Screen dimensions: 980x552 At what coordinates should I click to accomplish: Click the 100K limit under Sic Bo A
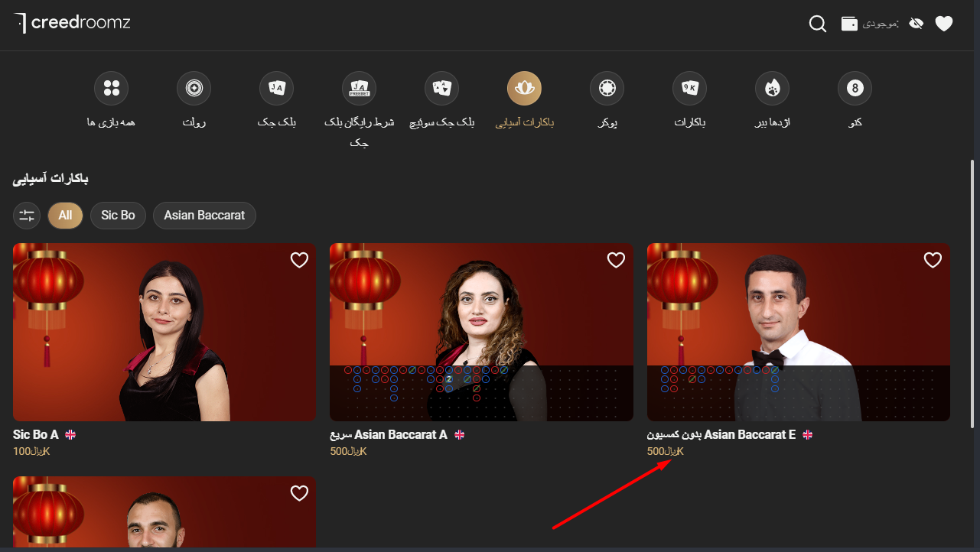[31, 452]
